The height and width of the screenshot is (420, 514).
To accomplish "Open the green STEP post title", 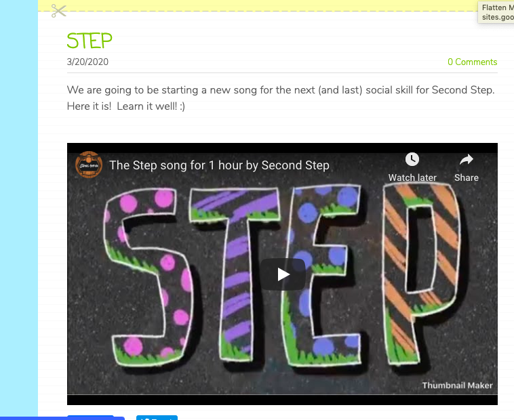I will click(x=90, y=41).
